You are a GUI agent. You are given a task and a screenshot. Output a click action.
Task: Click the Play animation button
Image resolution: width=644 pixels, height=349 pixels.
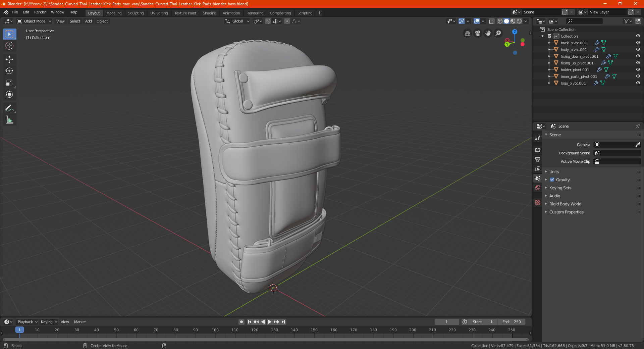269,322
